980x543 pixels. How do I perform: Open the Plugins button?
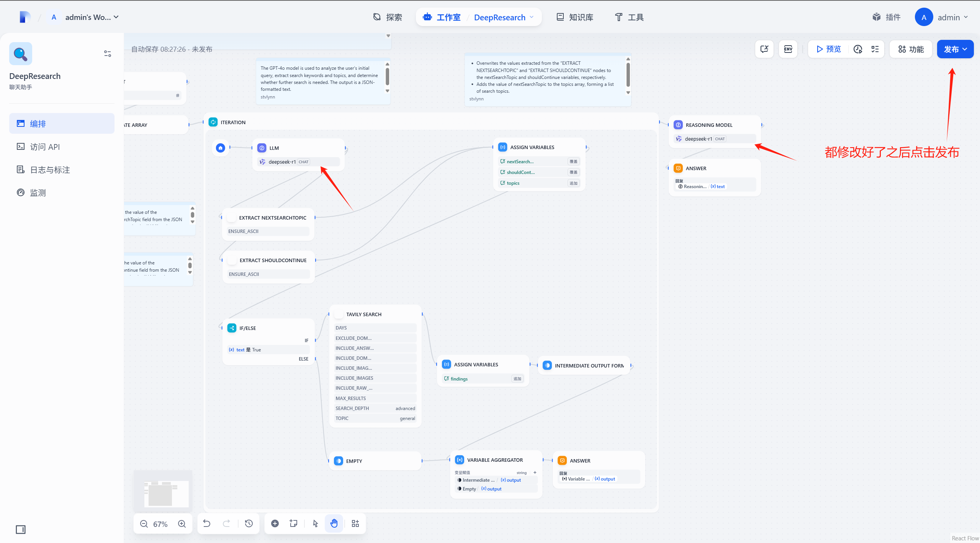click(x=887, y=17)
